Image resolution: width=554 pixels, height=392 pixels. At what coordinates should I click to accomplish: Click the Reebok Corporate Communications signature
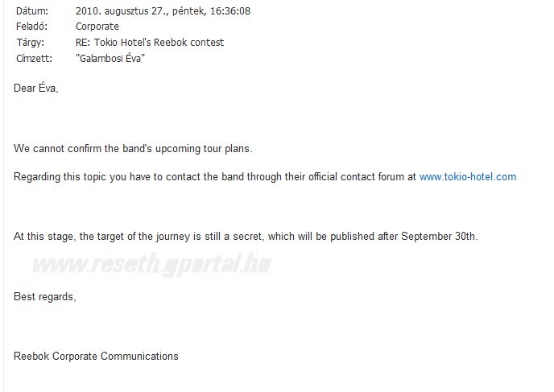click(x=96, y=356)
